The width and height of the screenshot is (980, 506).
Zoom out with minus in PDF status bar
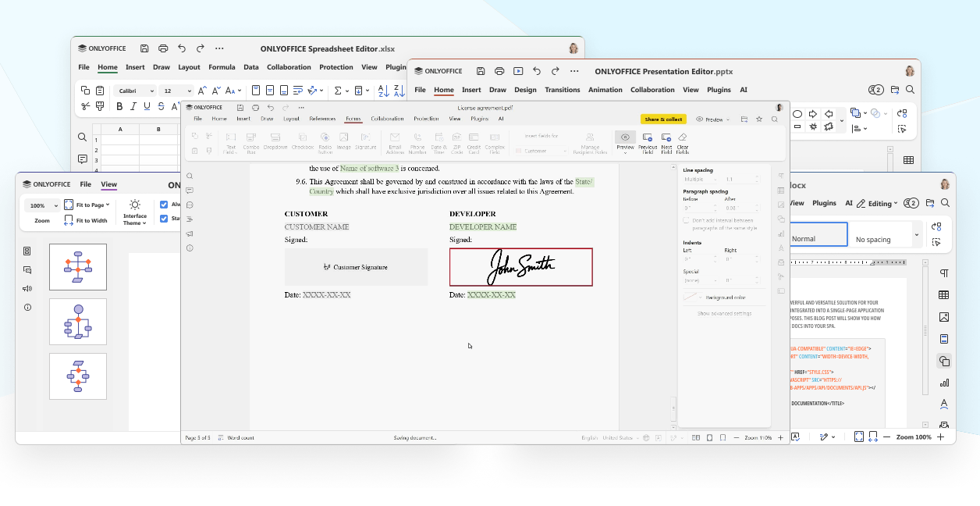point(738,438)
